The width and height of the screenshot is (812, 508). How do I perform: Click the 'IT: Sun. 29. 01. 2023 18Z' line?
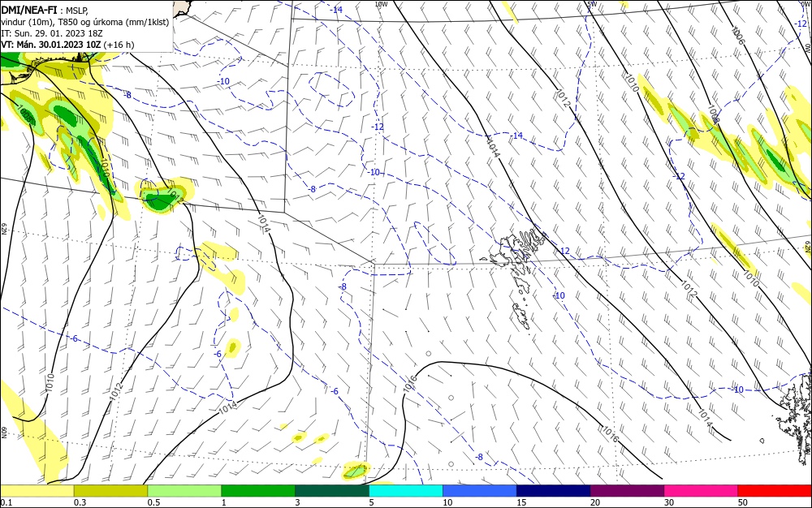coord(52,33)
